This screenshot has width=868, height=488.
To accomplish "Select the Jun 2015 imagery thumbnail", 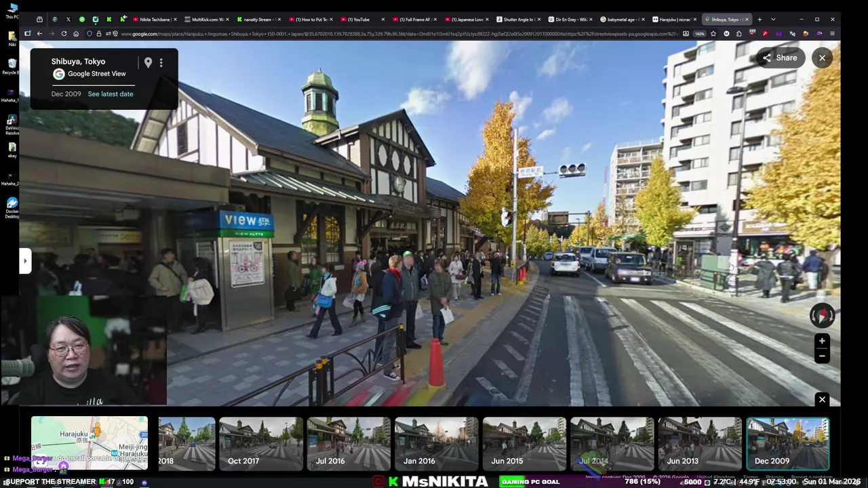I will click(x=524, y=444).
